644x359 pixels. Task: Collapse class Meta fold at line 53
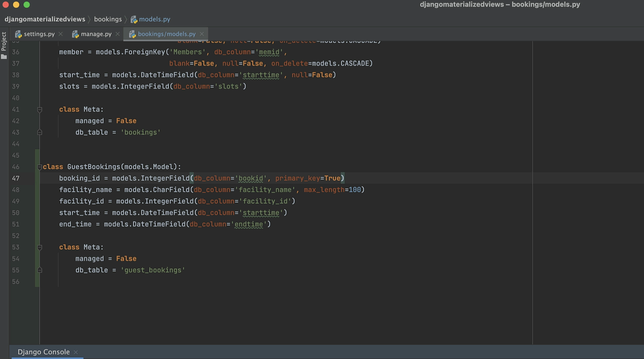40,247
